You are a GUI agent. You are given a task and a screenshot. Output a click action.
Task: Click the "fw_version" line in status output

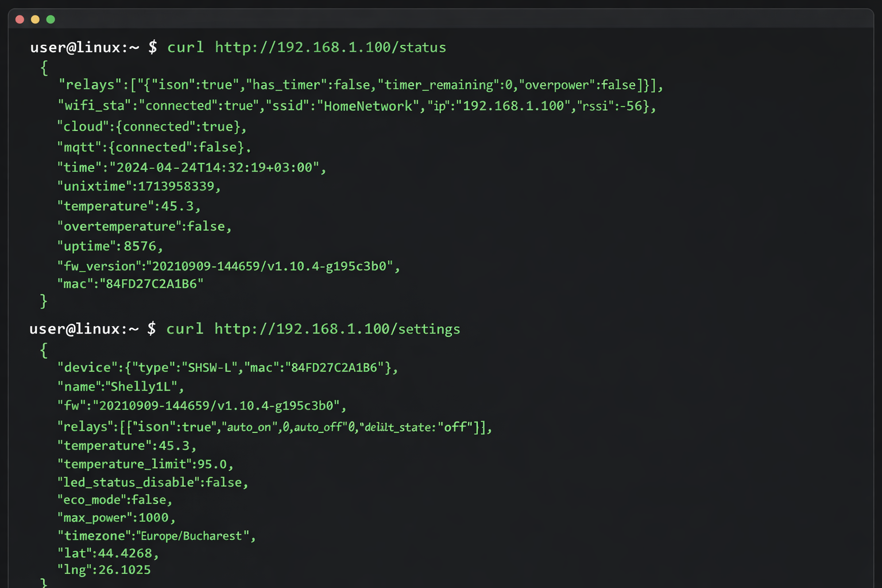pos(228,266)
